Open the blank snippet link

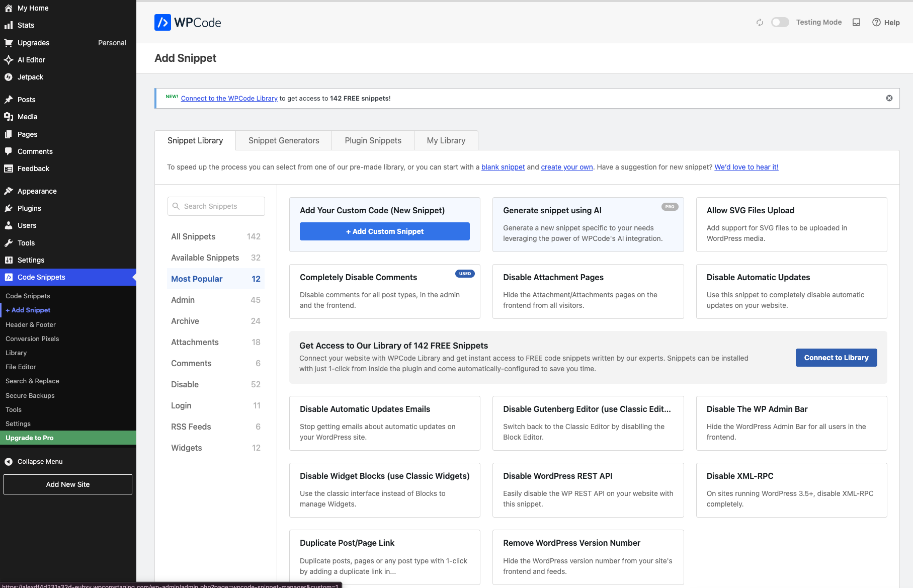pos(503,167)
